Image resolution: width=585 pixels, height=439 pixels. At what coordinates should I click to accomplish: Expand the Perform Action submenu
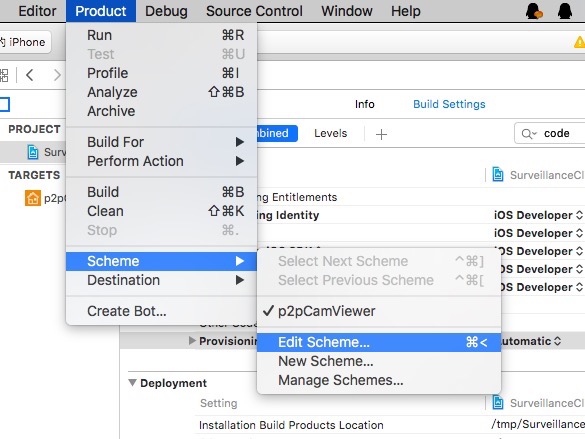[162, 161]
